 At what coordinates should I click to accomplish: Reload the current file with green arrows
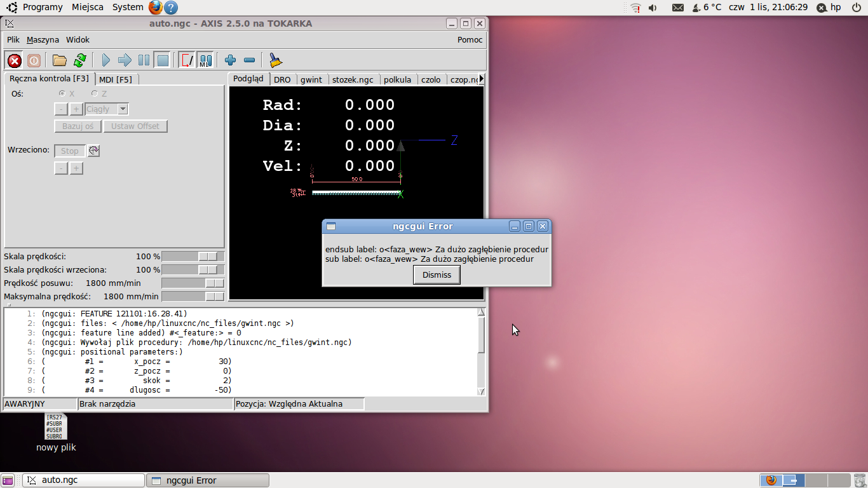click(x=80, y=60)
